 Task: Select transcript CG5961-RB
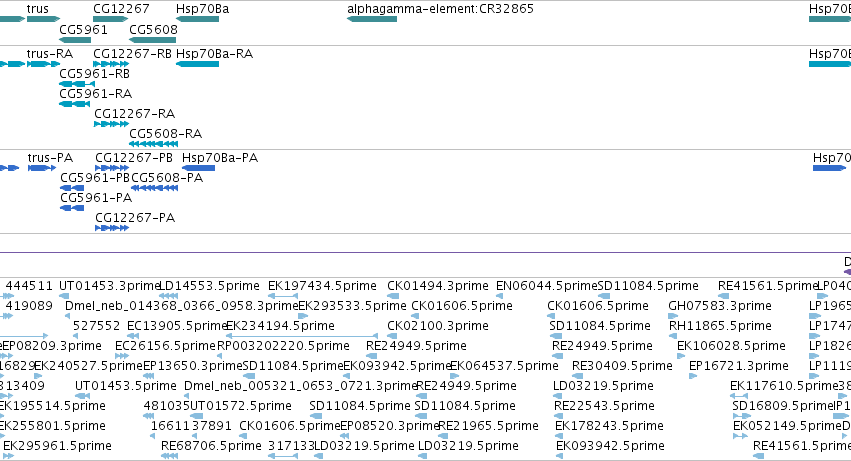click(x=94, y=74)
